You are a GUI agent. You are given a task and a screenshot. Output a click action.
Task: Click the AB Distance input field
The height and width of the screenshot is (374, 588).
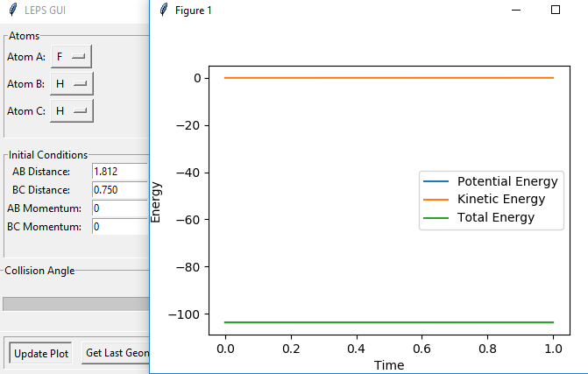tap(120, 171)
